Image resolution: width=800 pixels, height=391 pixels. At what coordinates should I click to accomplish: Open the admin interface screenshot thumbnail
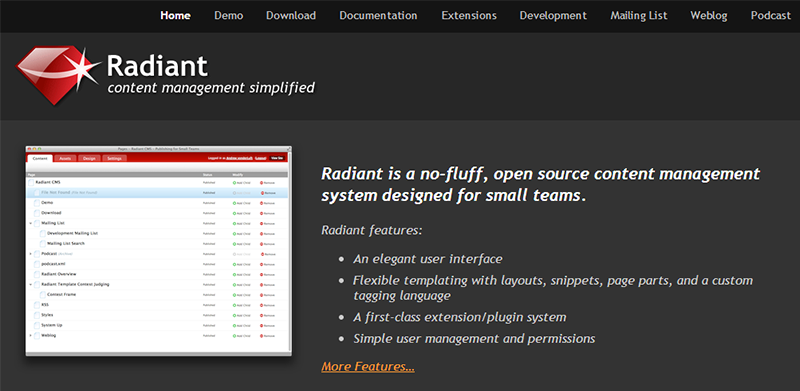159,251
